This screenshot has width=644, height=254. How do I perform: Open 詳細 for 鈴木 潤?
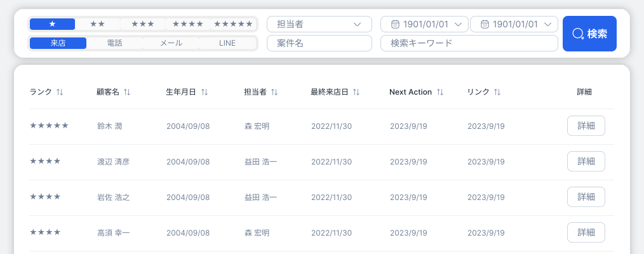(x=586, y=126)
